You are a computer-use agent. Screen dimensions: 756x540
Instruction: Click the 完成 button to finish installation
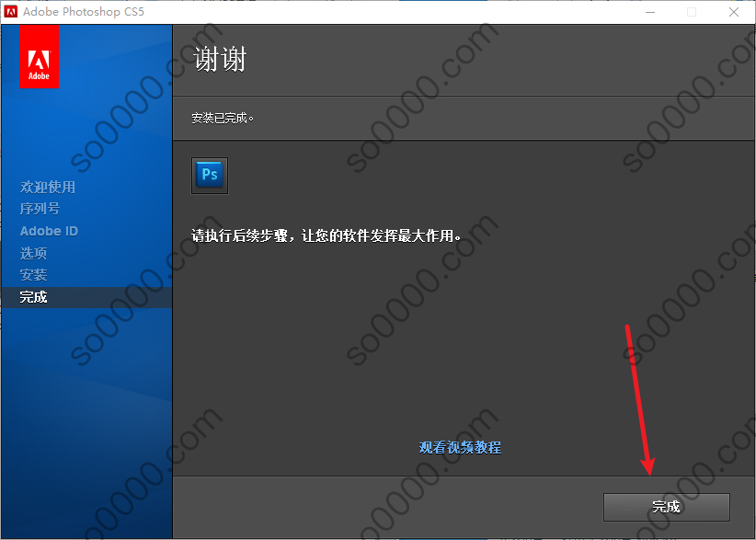pos(666,507)
